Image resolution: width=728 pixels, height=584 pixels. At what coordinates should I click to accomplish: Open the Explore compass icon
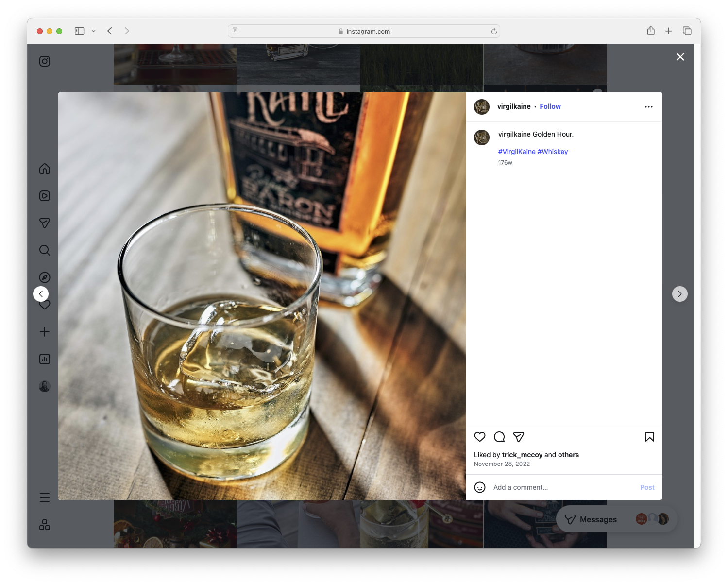coord(44,277)
